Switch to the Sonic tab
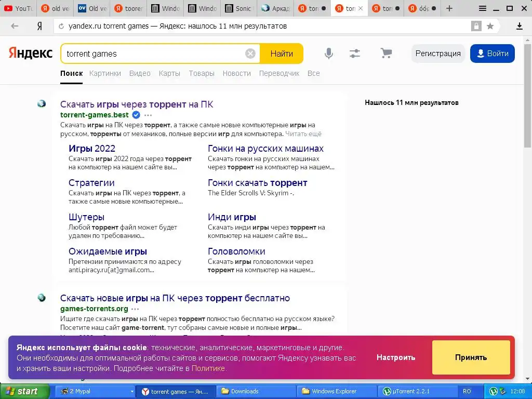 click(x=239, y=8)
